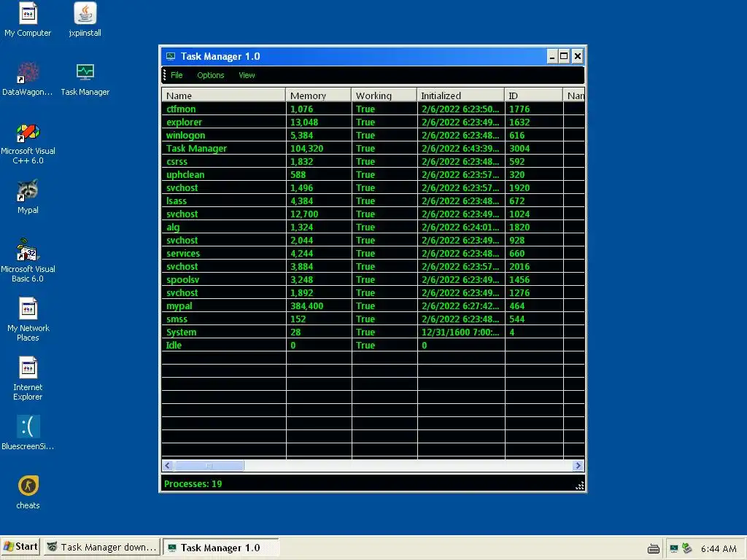
Task: Sort by the Memory column header
Action: click(318, 96)
